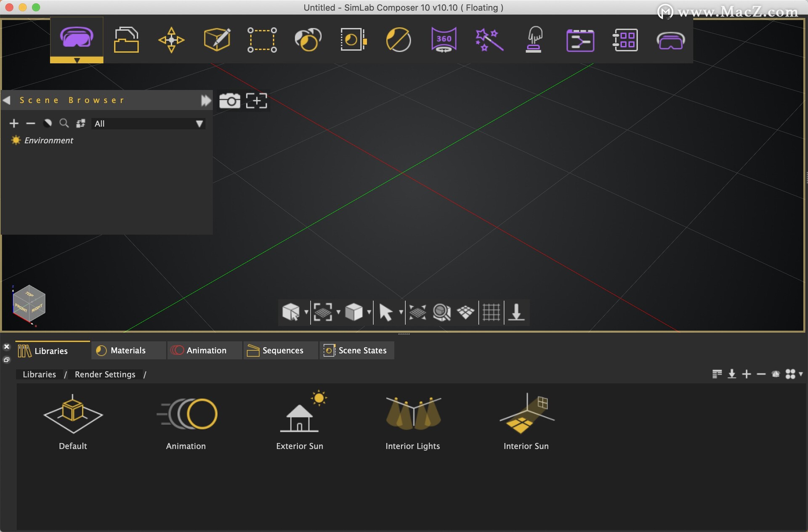The width and height of the screenshot is (808, 532).
Task: Switch to the Libraries tab
Action: [53, 350]
